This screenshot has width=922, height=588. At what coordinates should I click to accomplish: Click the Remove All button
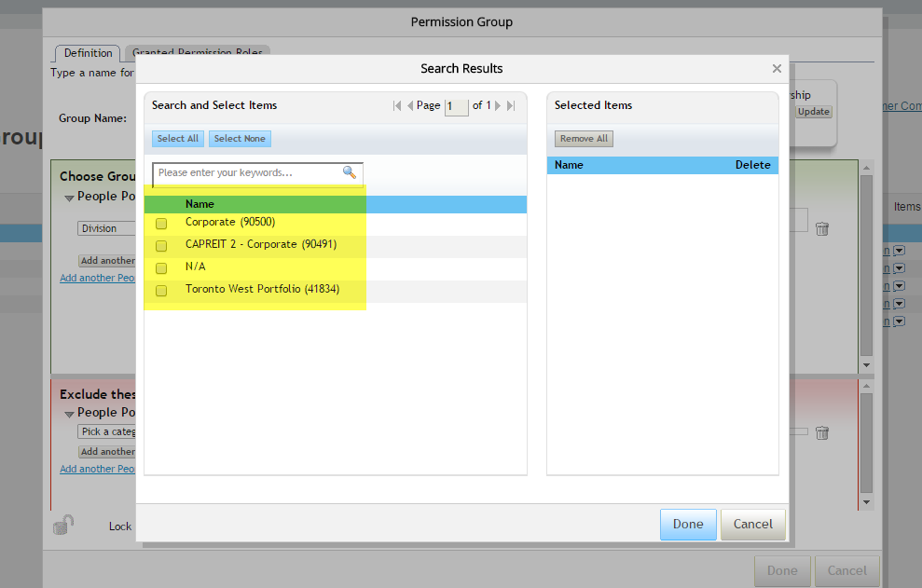tap(584, 139)
